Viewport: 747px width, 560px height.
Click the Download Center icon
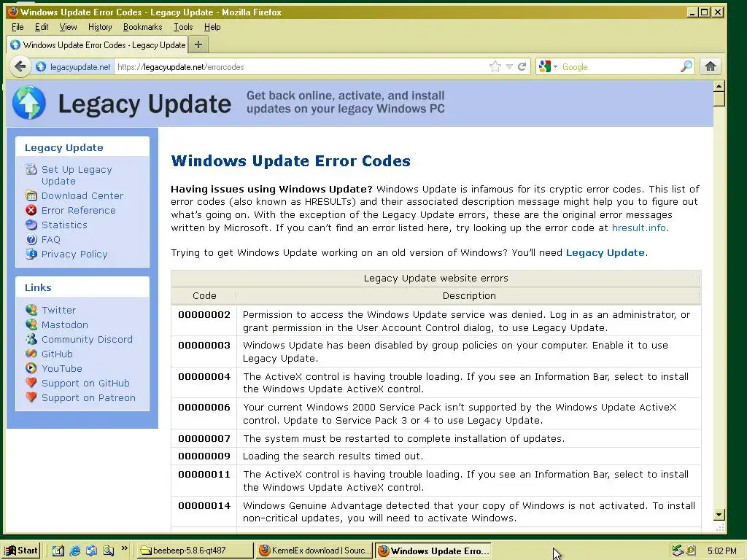click(31, 195)
